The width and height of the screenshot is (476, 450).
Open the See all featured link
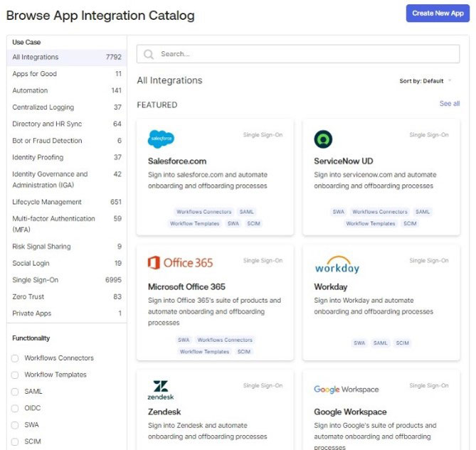click(x=449, y=104)
